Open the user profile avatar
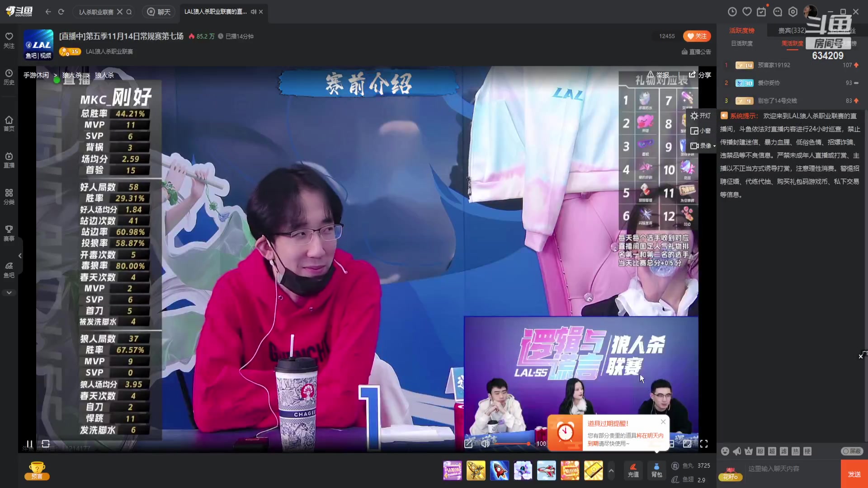The height and width of the screenshot is (488, 868). 810,12
